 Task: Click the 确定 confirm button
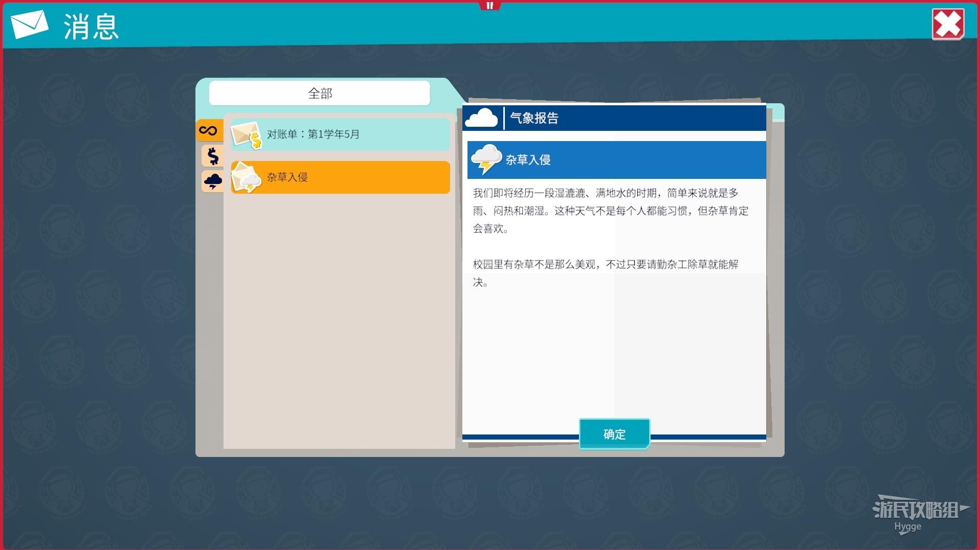(x=614, y=434)
